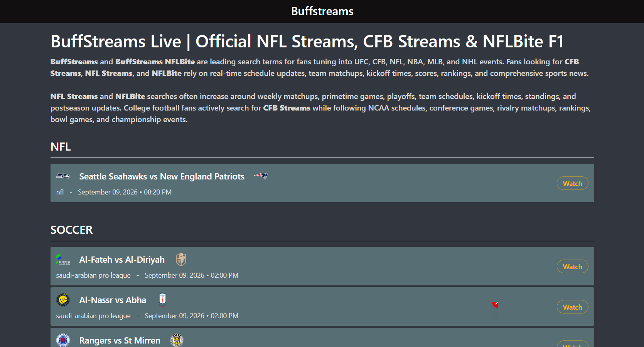Image resolution: width=644 pixels, height=347 pixels.
Task: Click saudi-arabian pro league label under Al-Nassr
Action: point(93,316)
